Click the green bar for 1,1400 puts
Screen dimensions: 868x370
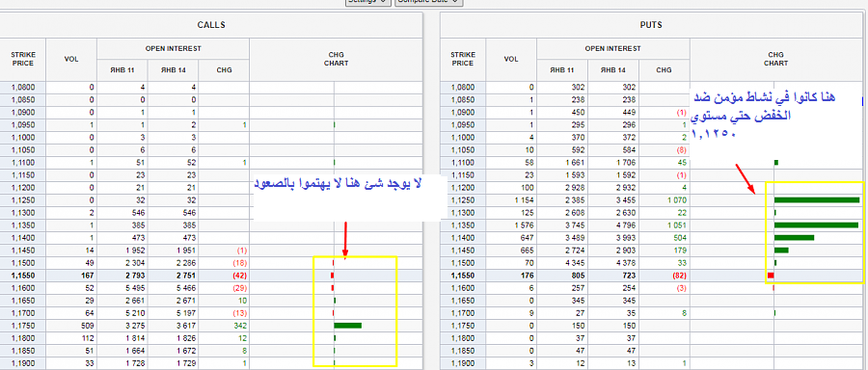coord(794,237)
